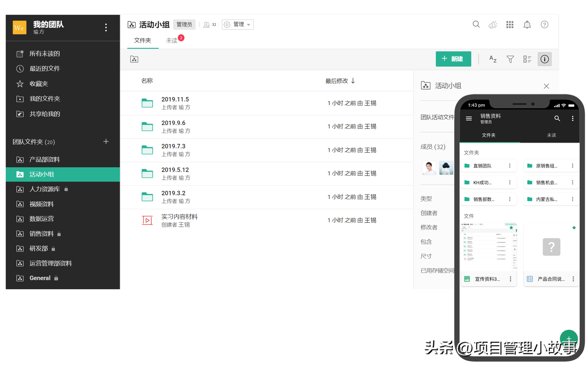Open the 实习内容材料 presentation file
Image resolution: width=588 pixels, height=366 pixels.
tap(267, 221)
